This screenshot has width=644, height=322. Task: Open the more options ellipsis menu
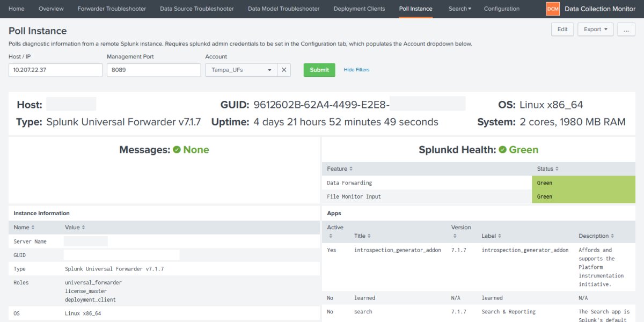[626, 30]
